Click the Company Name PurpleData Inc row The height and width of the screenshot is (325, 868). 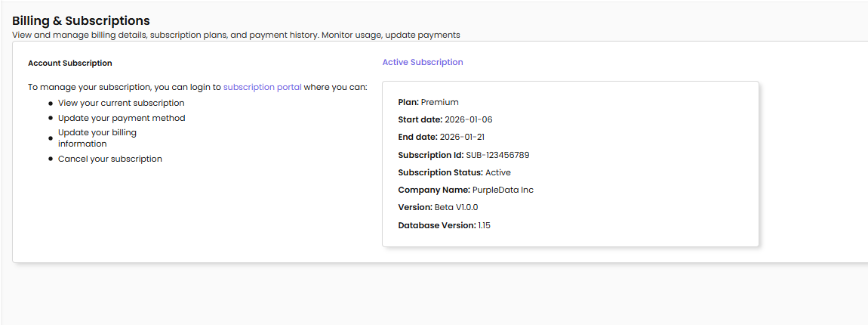465,190
